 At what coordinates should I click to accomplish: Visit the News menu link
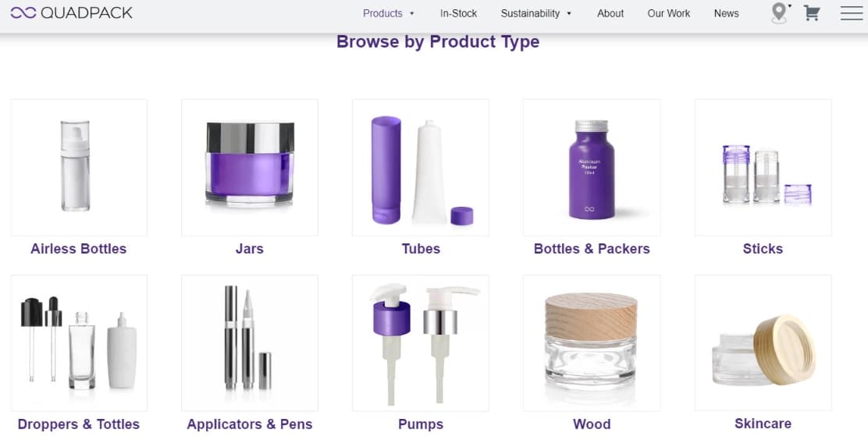point(726,13)
